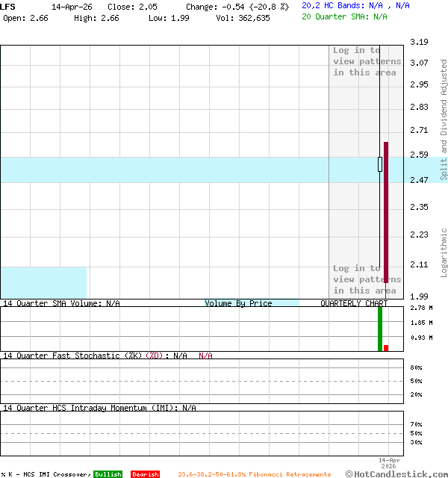This screenshot has width=448, height=478.
Task: Click the '20 Quarter SMA' label
Action: 336,16
